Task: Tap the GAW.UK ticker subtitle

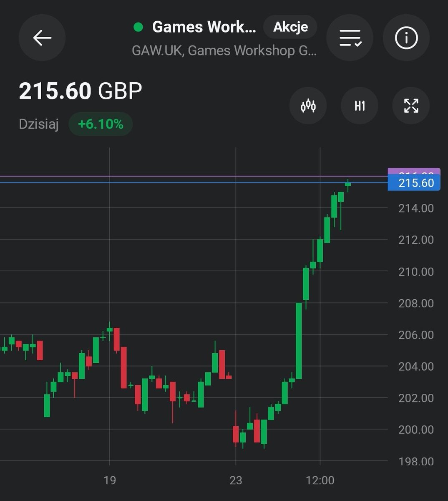Action: [224, 51]
